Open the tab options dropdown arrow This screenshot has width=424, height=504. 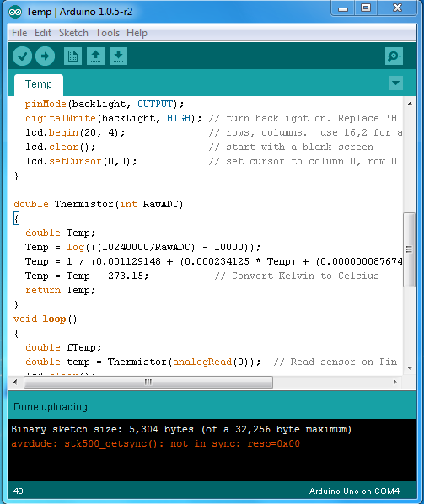click(x=395, y=83)
